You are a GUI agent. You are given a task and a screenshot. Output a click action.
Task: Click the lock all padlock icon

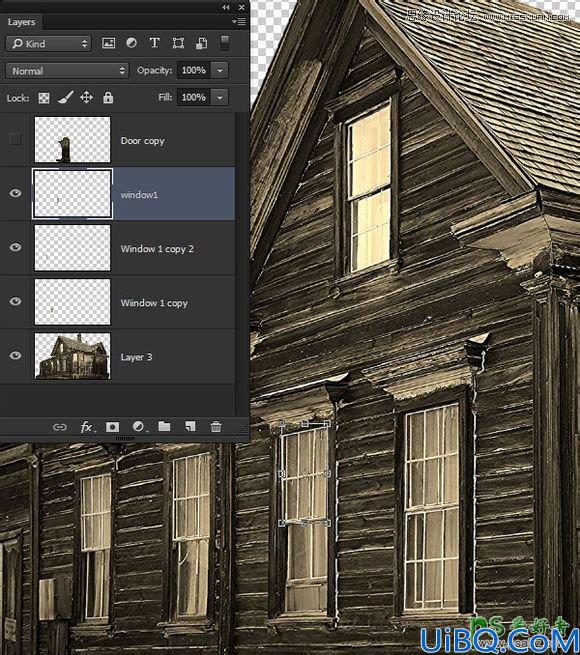[108, 98]
